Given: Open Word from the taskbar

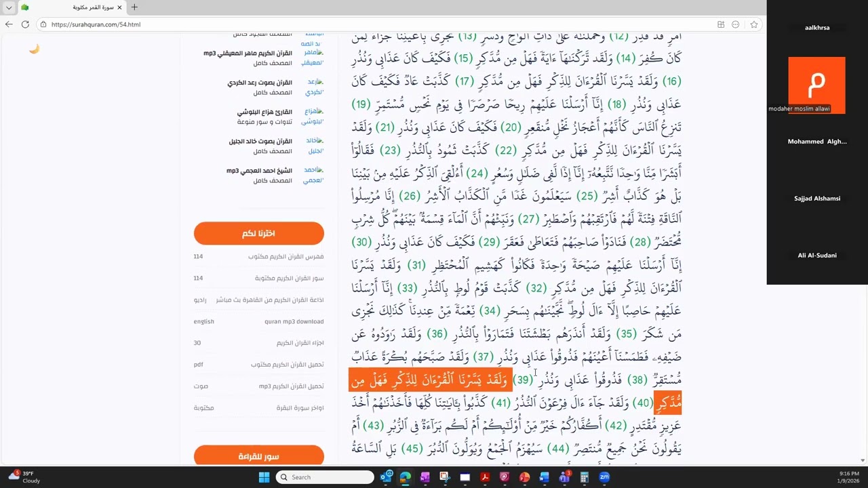Looking at the screenshot, I should [x=545, y=477].
